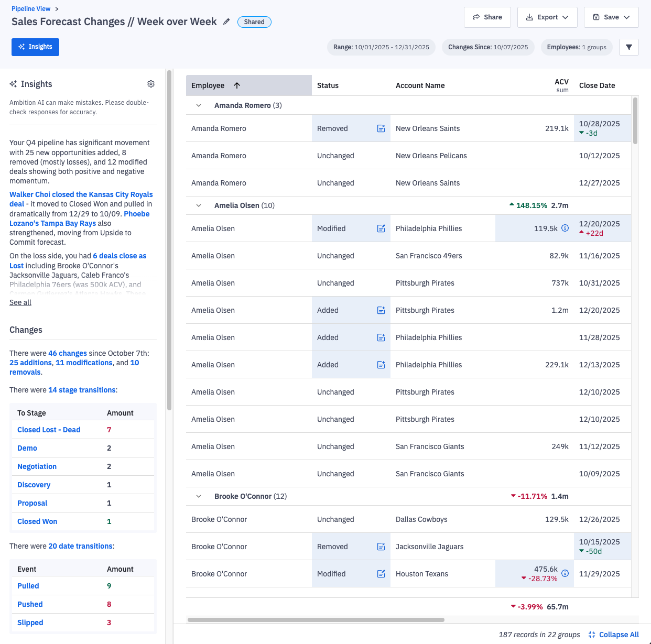Screen dimensions: 651x644
Task: Open Walker Choi Kansas City Royals deal link
Action: 81,199
